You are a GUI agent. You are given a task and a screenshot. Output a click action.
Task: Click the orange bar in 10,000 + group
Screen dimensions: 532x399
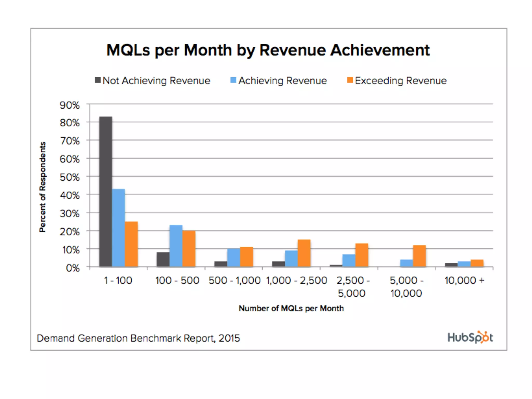pyautogui.click(x=477, y=263)
